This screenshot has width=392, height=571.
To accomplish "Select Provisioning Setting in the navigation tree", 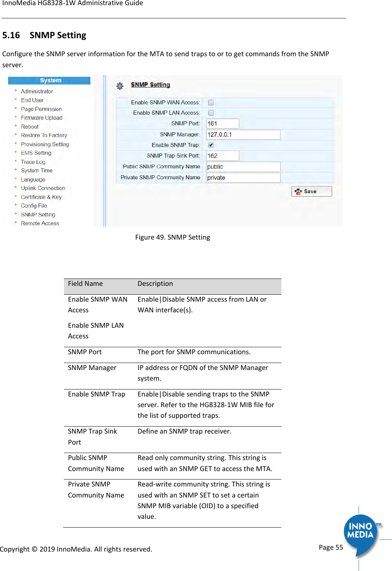I will pos(44,144).
